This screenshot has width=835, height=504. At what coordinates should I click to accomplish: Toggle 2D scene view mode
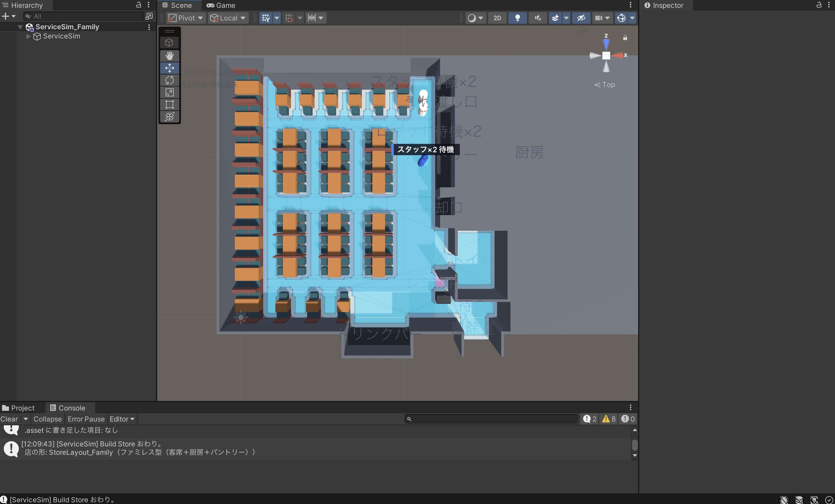[497, 18]
